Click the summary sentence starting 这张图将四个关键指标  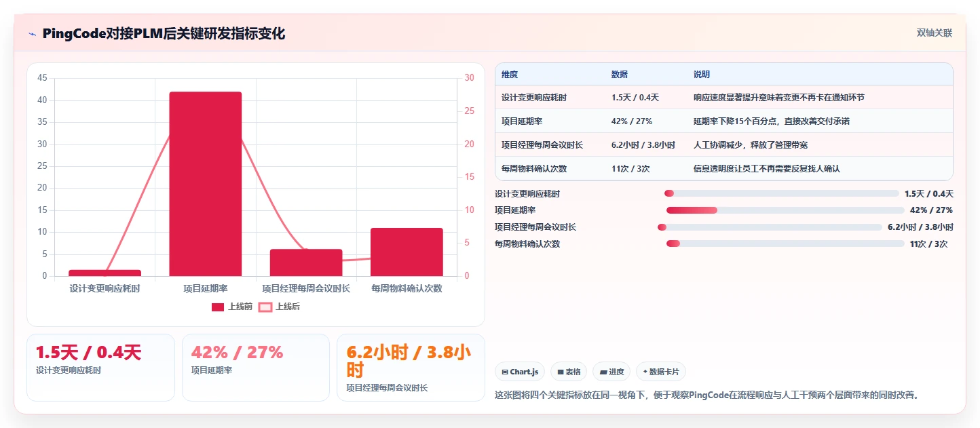pos(707,395)
